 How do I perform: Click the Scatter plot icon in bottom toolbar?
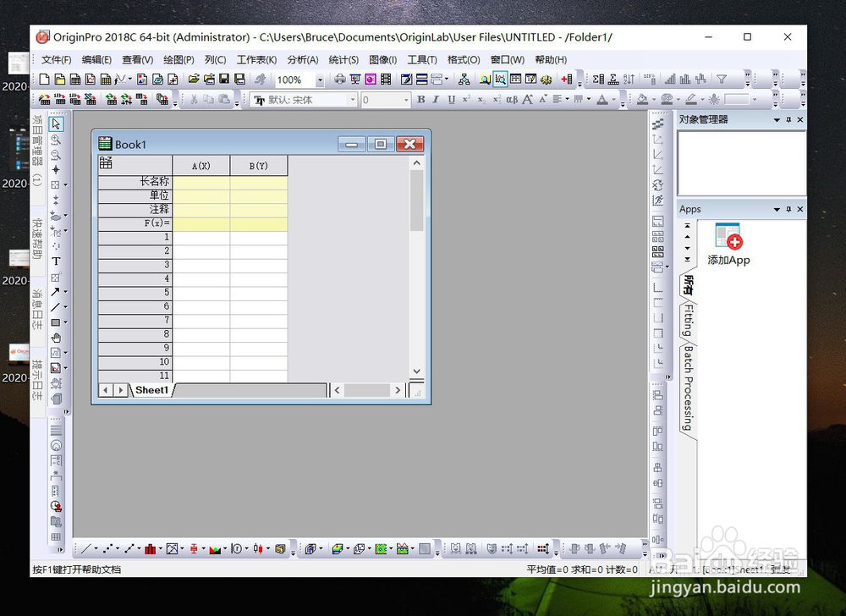107,549
